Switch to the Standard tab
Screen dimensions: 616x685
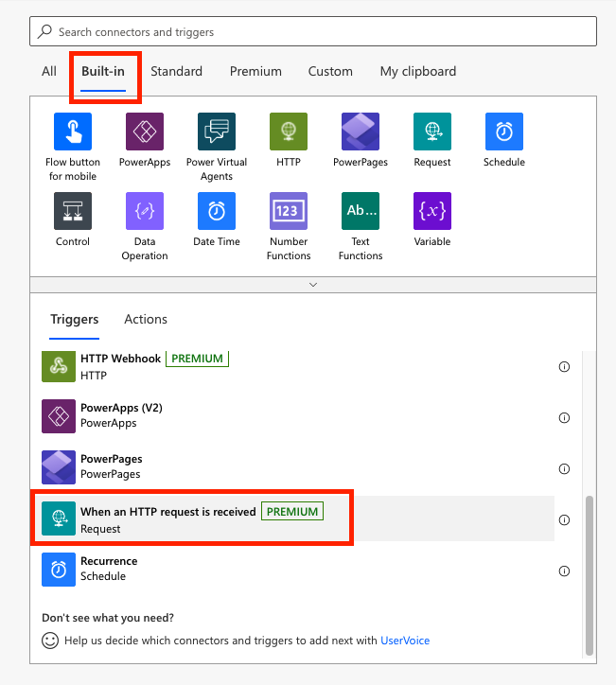point(177,71)
